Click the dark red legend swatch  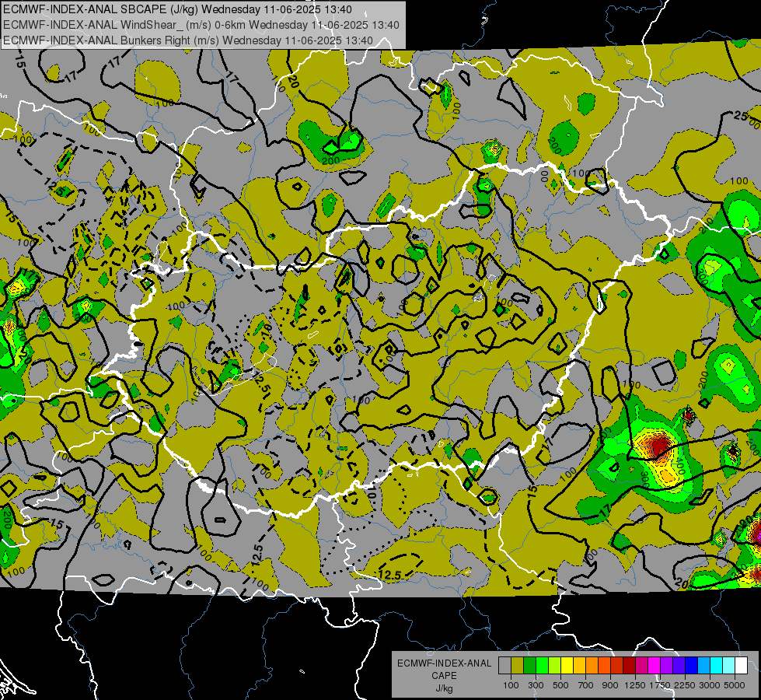tap(629, 665)
